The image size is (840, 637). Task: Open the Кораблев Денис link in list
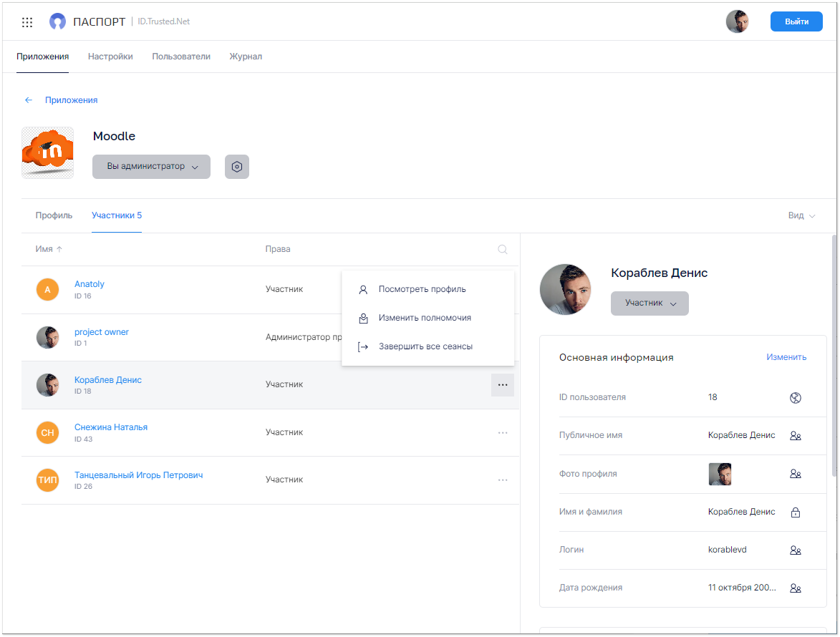108,380
